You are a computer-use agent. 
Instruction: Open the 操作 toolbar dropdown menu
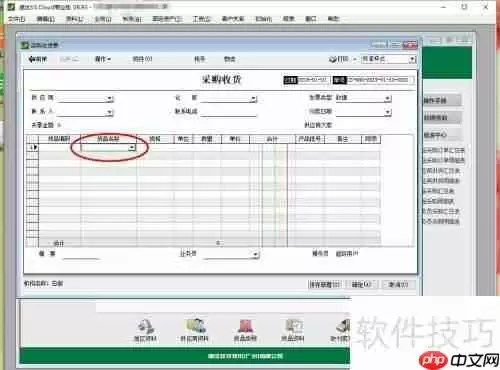(103, 59)
